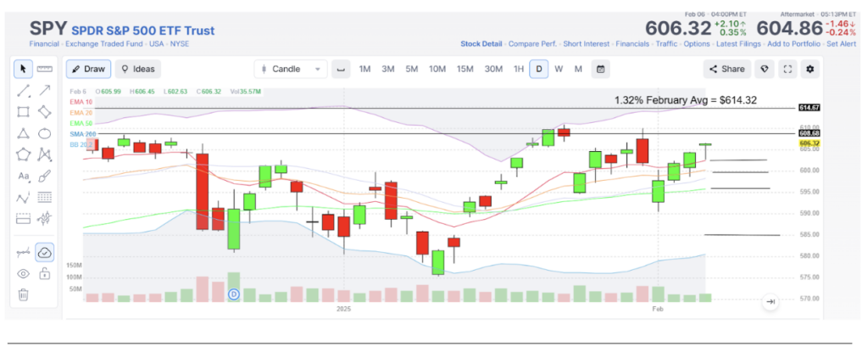The image size is (868, 353).
Task: Open the Stock Detail link
Action: coord(481,44)
